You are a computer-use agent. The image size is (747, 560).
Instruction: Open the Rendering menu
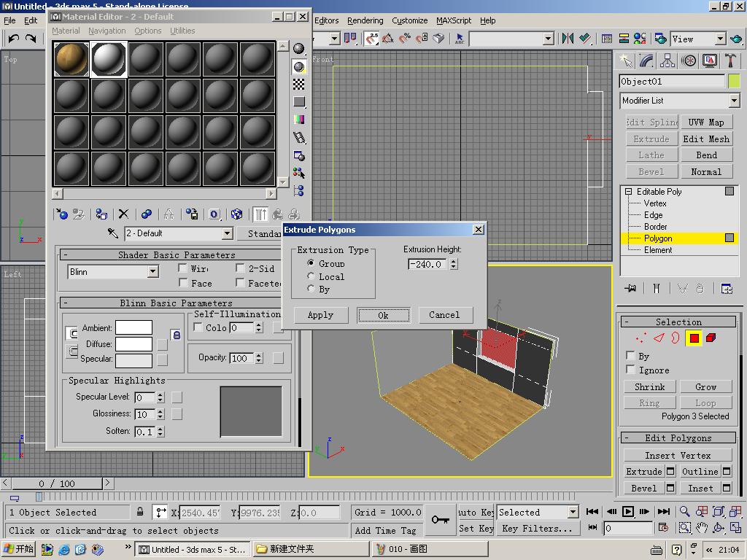[x=365, y=20]
